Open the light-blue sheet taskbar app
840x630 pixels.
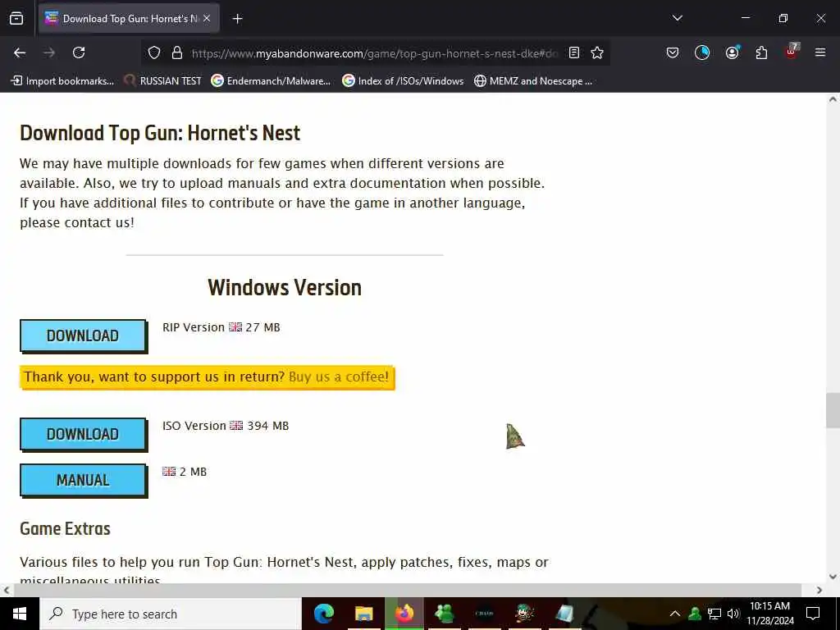click(564, 614)
